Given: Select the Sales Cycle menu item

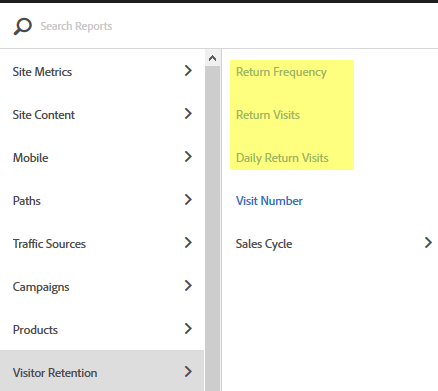Looking at the screenshot, I should 264,244.
